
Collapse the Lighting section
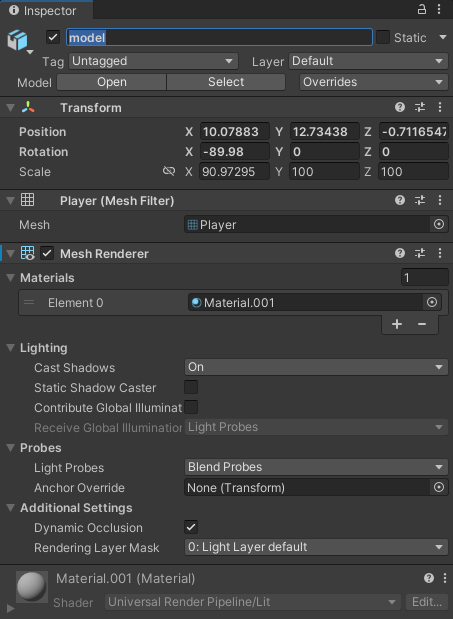pyautogui.click(x=11, y=348)
